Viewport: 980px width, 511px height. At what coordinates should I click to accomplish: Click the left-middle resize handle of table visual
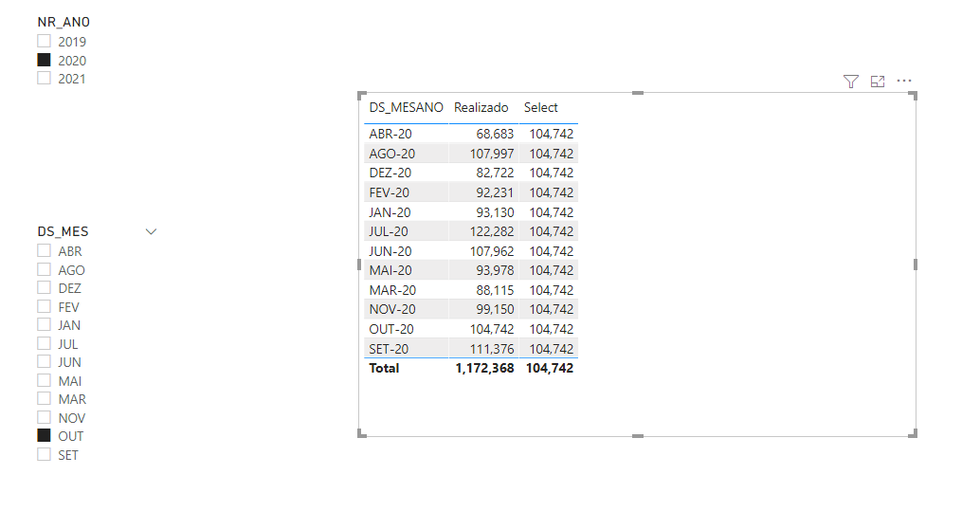tap(359, 265)
